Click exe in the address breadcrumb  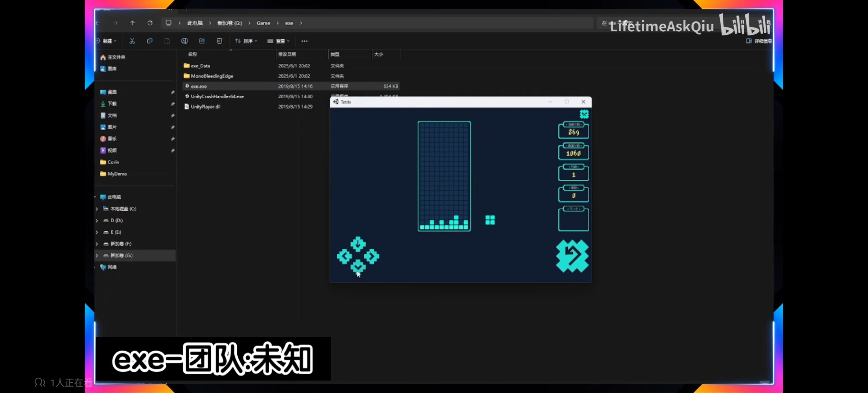click(289, 23)
